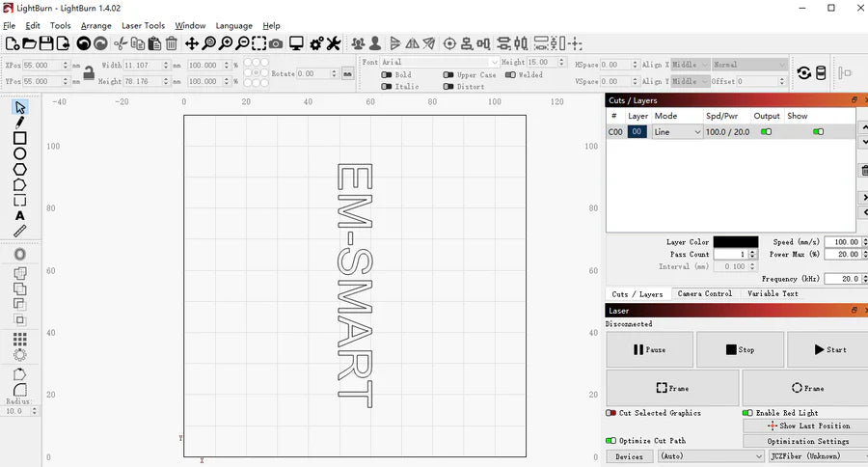
Task: Click the Pass Count stepper arrows
Action: coord(752,255)
